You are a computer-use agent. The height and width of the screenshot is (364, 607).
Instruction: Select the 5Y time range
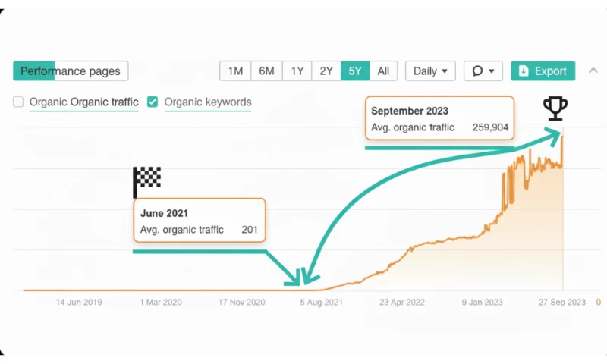(x=355, y=71)
